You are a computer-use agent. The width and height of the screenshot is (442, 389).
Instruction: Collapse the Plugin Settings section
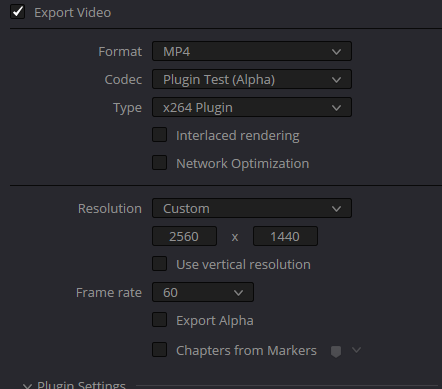pyautogui.click(x=27, y=386)
